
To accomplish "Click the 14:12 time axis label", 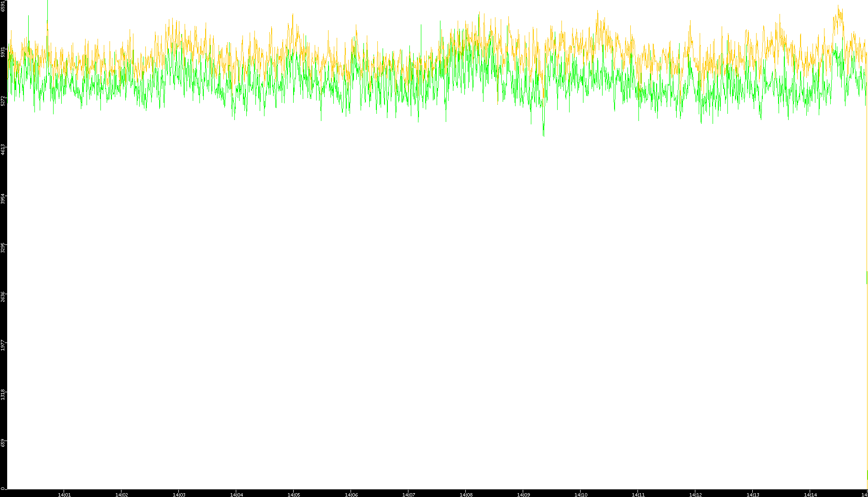I will (x=695, y=495).
